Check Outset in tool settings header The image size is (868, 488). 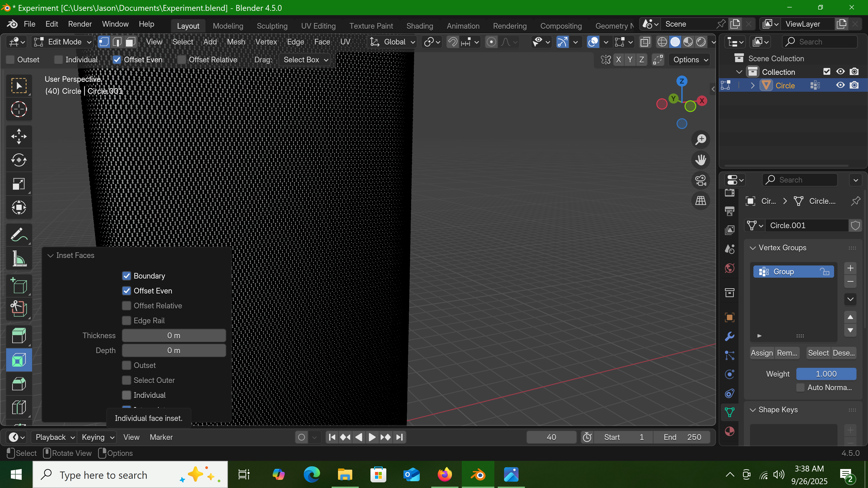click(10, 60)
